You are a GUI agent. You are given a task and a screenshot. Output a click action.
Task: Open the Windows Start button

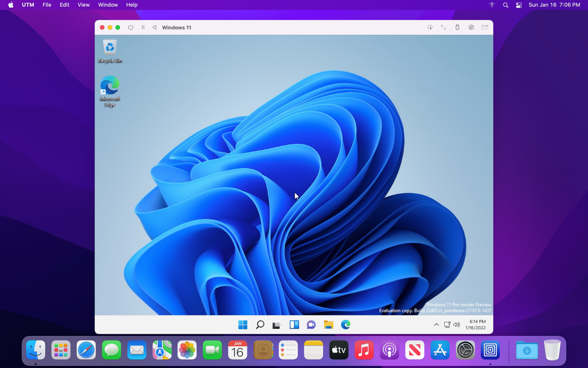(243, 325)
